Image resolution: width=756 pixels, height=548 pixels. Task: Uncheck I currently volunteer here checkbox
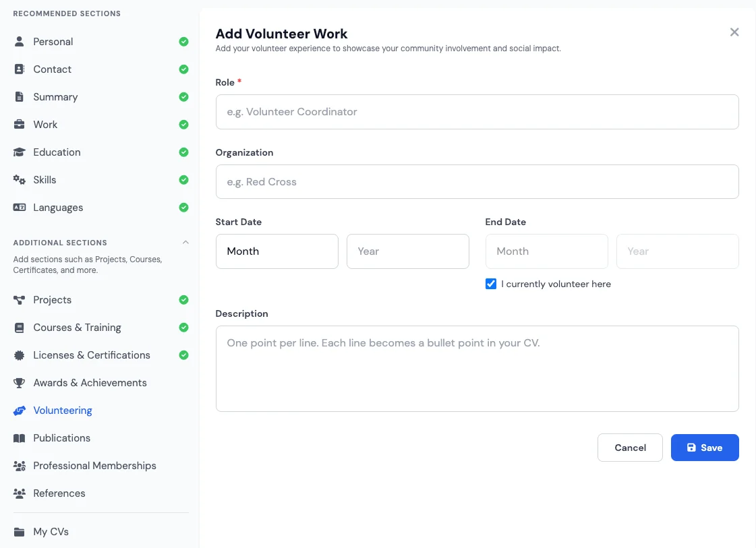tap(491, 284)
